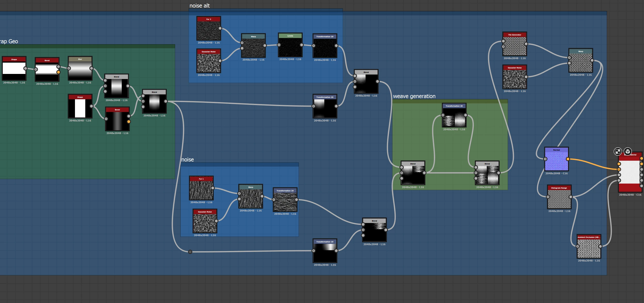Select the Fur 1 node
644x303 pixels.
pyautogui.click(x=201, y=190)
